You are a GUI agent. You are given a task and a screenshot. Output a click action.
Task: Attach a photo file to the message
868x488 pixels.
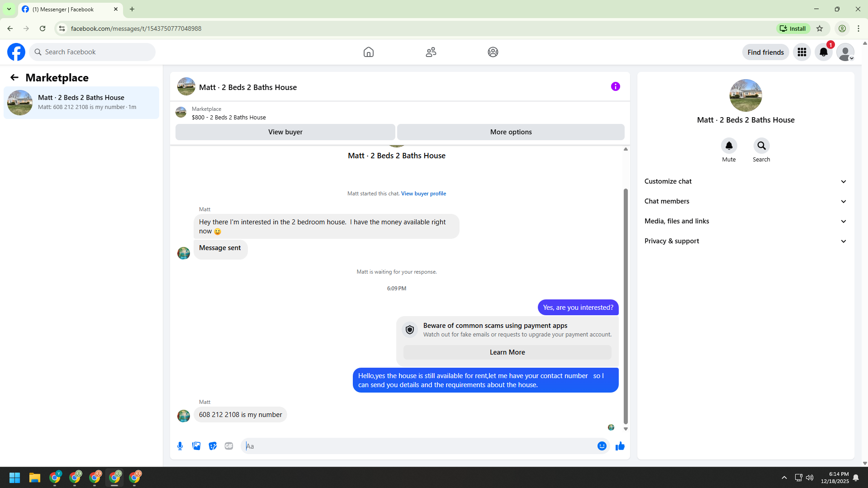pyautogui.click(x=196, y=446)
